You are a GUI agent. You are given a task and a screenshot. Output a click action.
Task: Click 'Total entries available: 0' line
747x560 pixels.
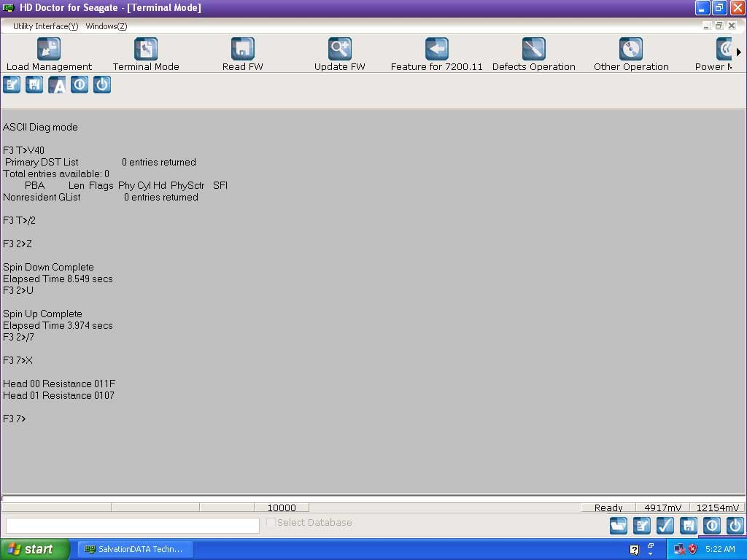pos(56,174)
